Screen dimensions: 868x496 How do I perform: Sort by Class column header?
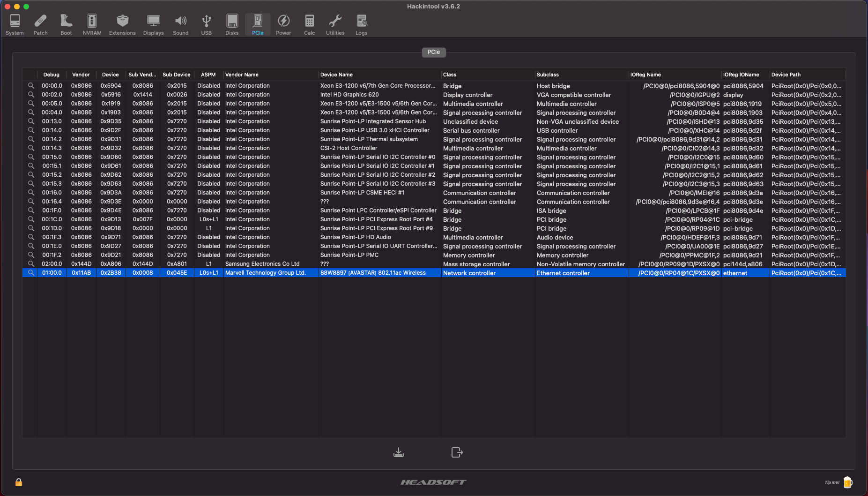click(x=488, y=75)
